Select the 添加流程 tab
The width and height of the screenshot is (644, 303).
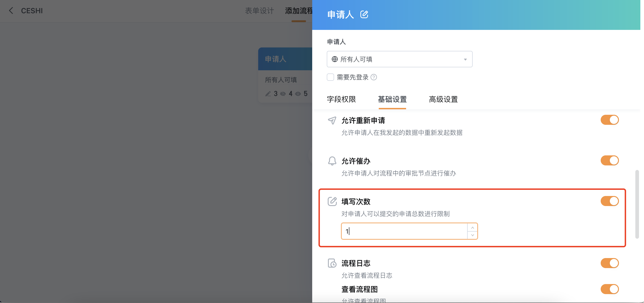tap(299, 11)
